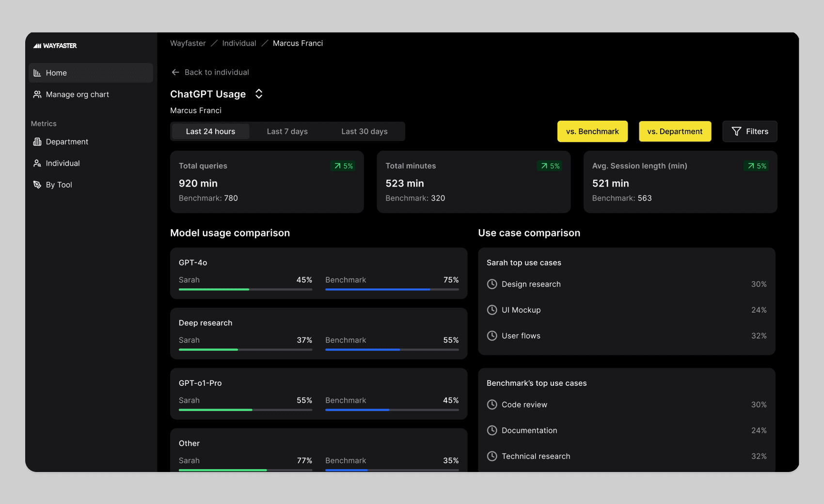The image size is (824, 504).
Task: Click the GPT-4o Sarah green progress bar
Action: [245, 289]
